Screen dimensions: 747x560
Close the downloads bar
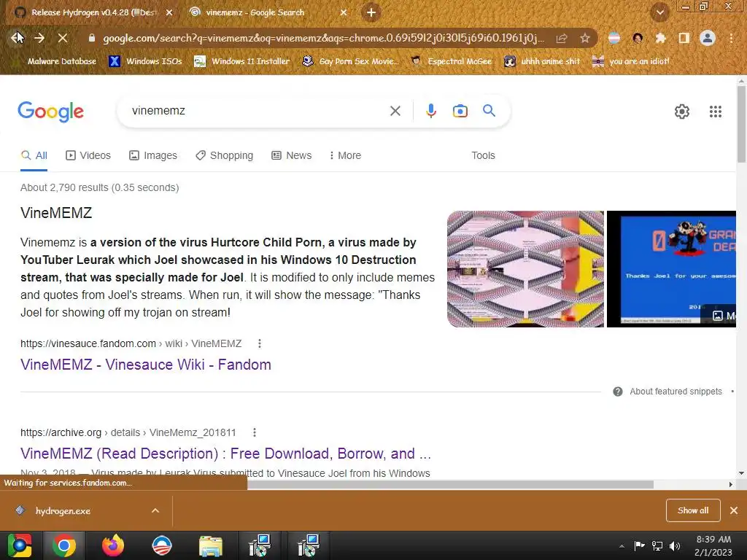click(x=734, y=510)
